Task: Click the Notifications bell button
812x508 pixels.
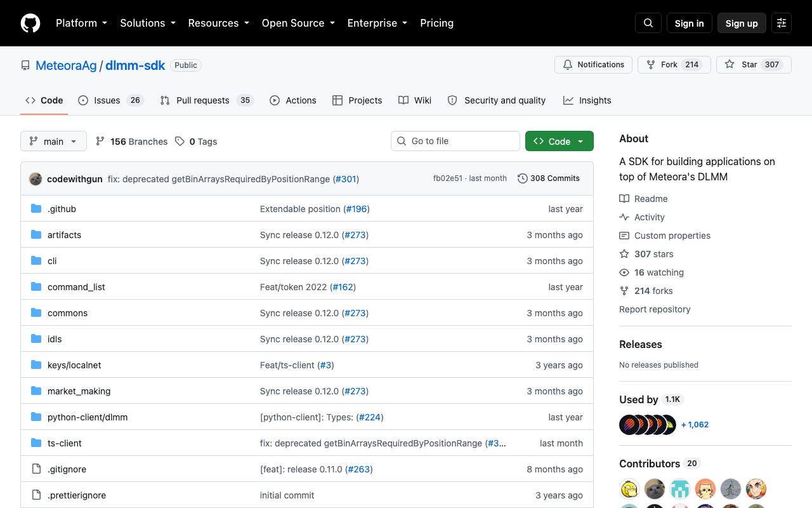Action: coord(593,65)
